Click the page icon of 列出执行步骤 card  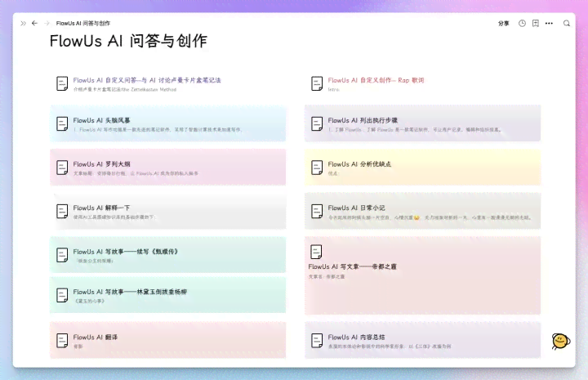(x=317, y=123)
